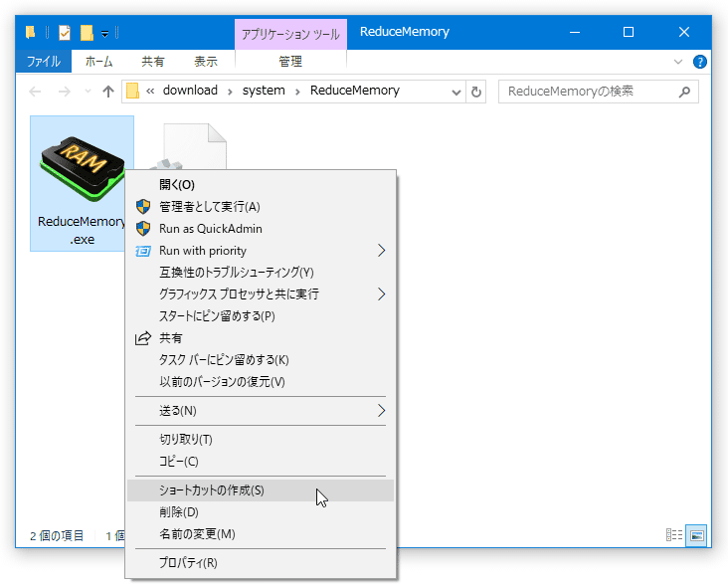Click the Explorer folder icon in title bar
The height and width of the screenshot is (587, 728).
(x=31, y=32)
